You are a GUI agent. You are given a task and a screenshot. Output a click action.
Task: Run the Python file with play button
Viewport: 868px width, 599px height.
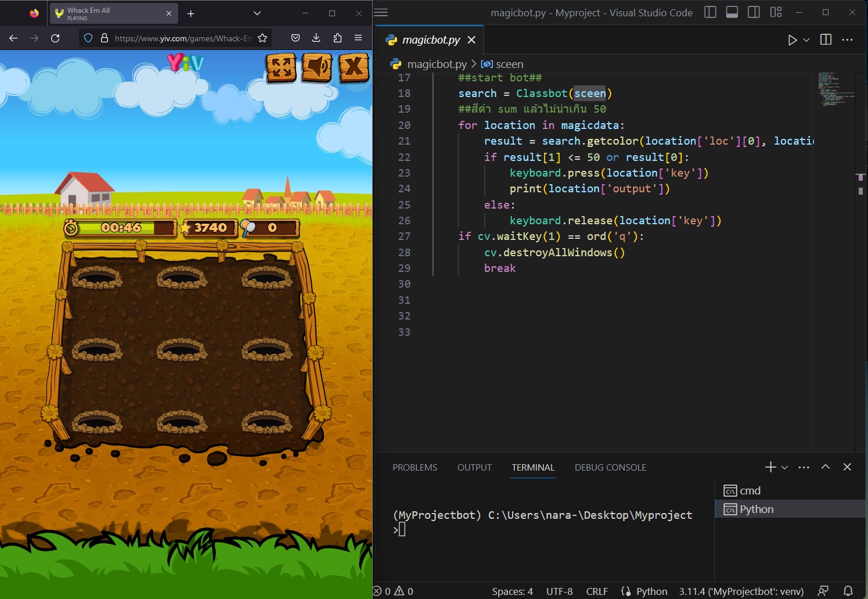792,40
